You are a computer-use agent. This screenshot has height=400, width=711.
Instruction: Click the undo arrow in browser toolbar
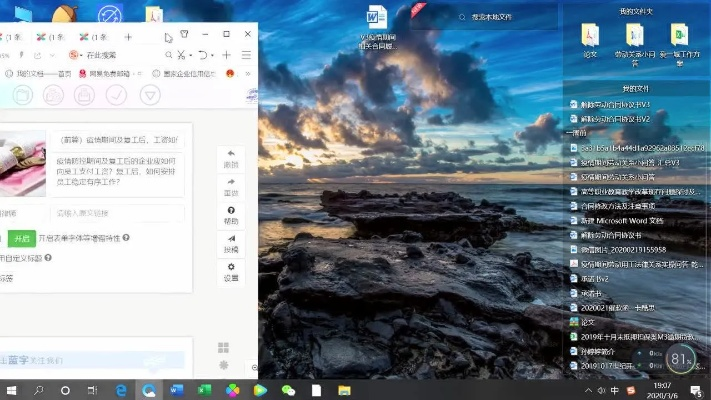pyautogui.click(x=203, y=55)
